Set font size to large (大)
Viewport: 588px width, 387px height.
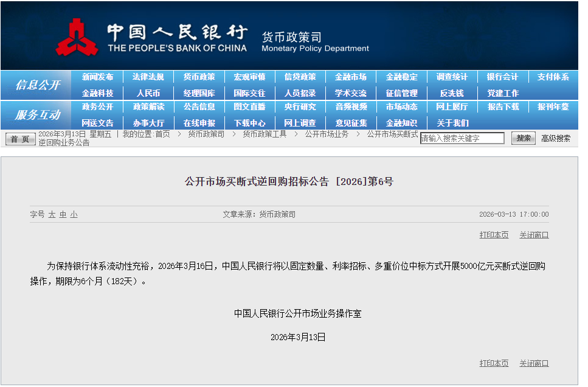coord(52,214)
